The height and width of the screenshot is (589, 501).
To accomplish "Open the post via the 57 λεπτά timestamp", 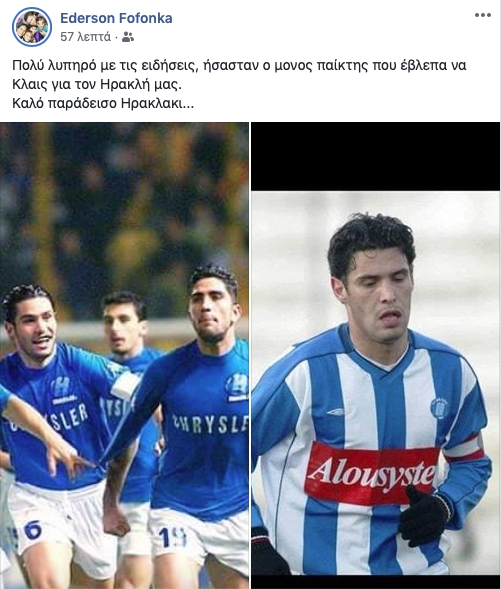I will pos(86,37).
